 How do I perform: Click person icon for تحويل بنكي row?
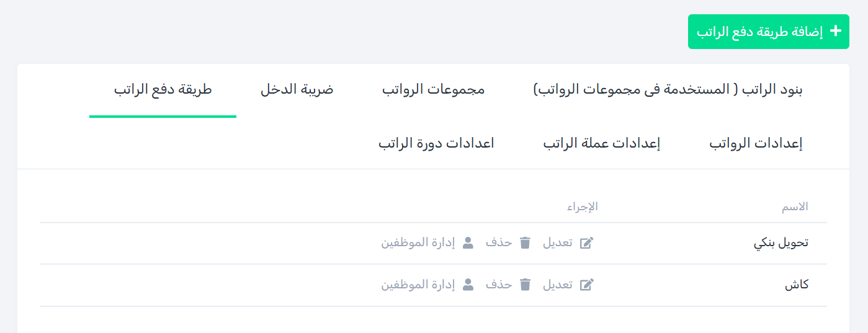point(468,243)
